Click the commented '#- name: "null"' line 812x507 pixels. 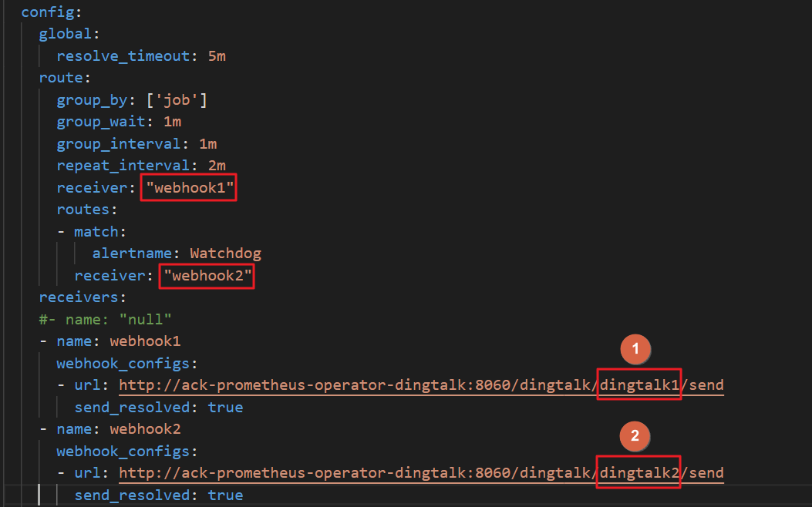click(x=105, y=319)
